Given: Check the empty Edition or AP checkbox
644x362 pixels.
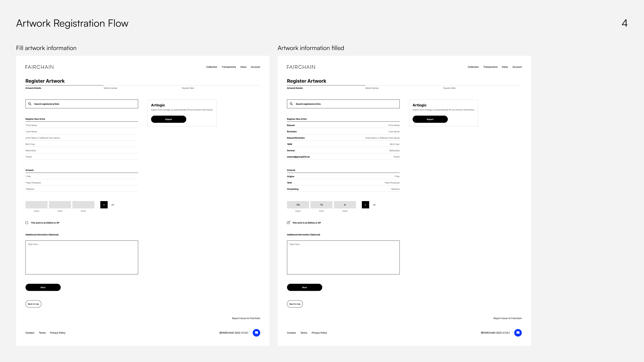Looking at the screenshot, I should [x=27, y=223].
